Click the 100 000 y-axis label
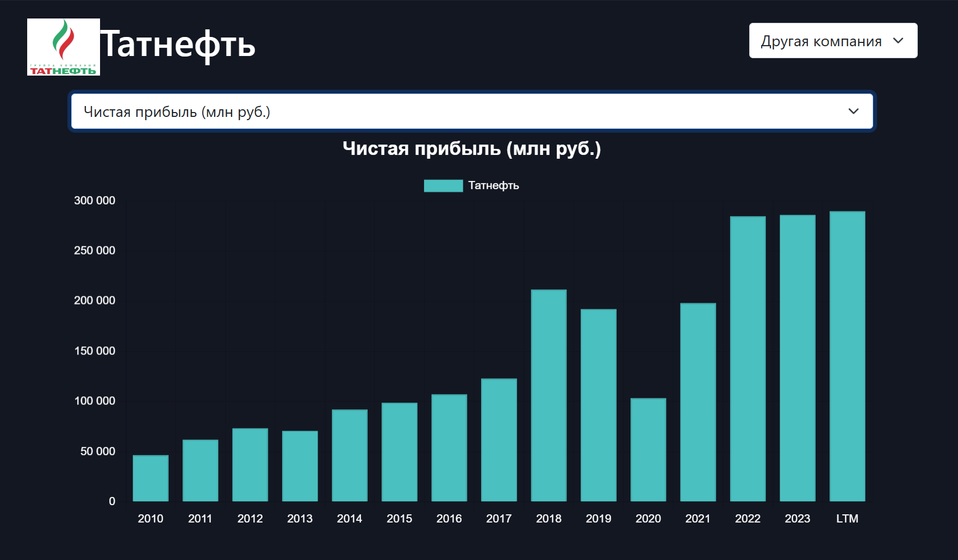Image resolution: width=958 pixels, height=560 pixels. coord(95,401)
